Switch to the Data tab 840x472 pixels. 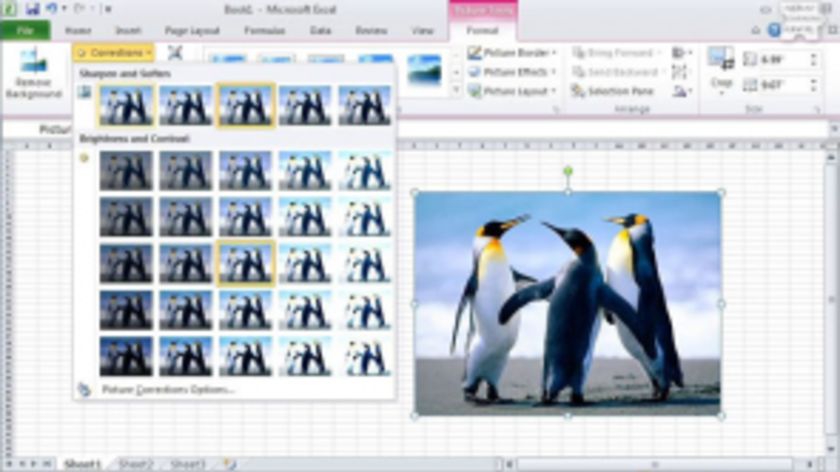(320, 31)
